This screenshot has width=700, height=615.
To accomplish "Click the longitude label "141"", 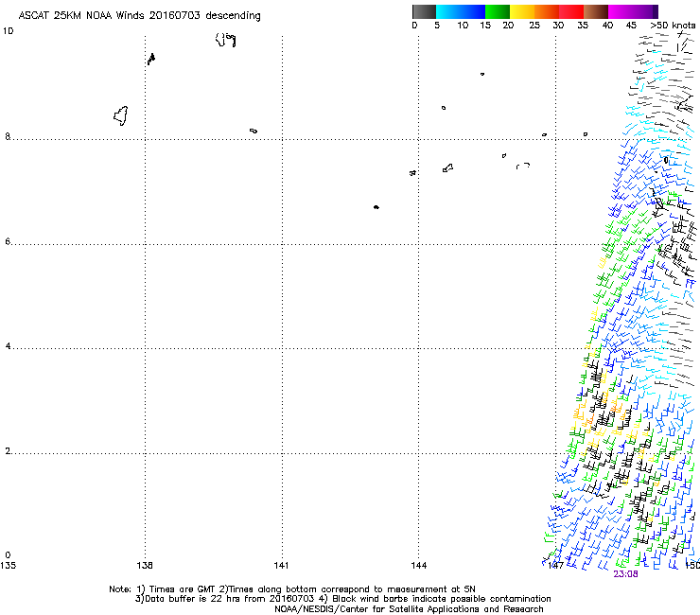I will (281, 566).
